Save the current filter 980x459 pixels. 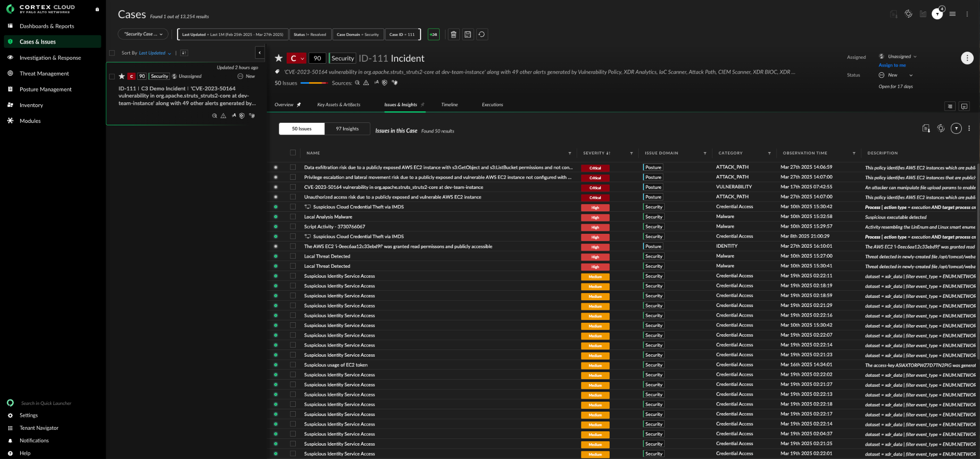468,34
